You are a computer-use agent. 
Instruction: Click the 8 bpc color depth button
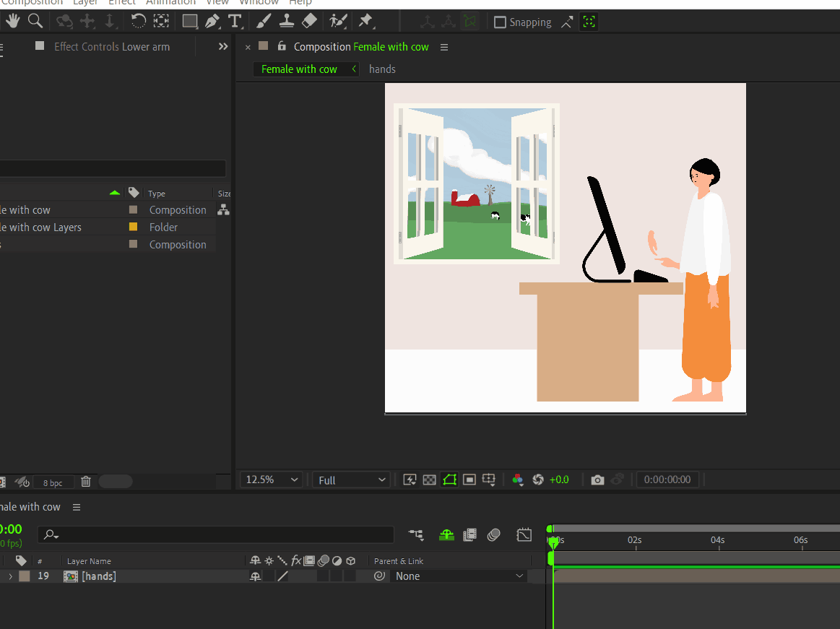[53, 482]
